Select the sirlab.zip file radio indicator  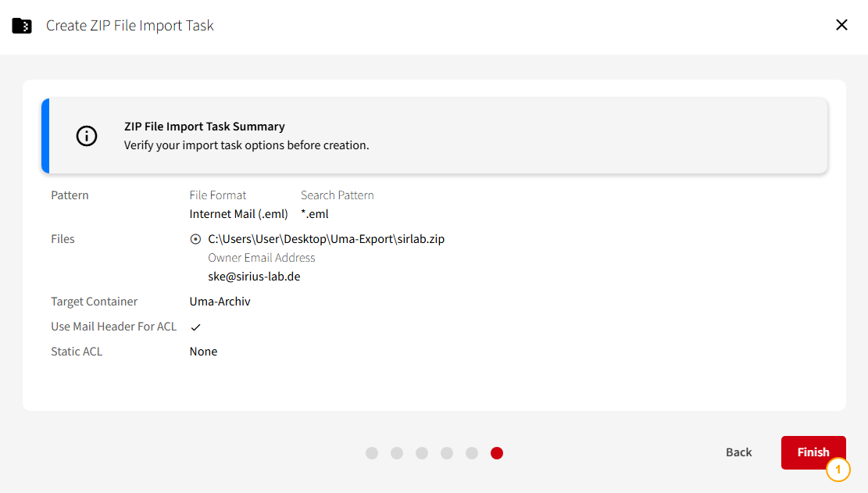[x=195, y=239]
